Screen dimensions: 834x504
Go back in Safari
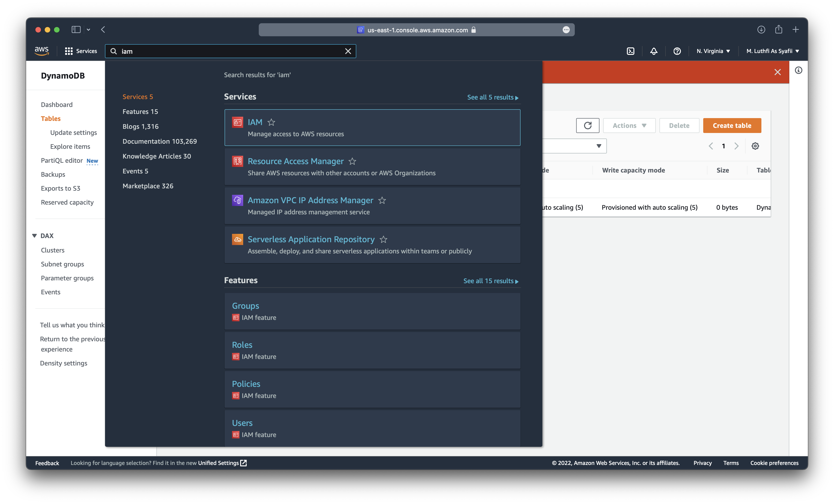click(103, 30)
